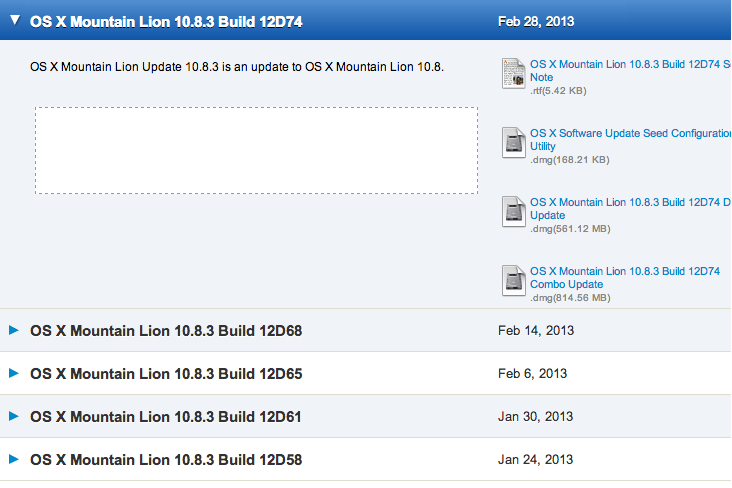Select the OS X Mountain Lion 10.8.3 Build 12D65 row title
This screenshot has width=732, height=488.
pyautogui.click(x=166, y=374)
